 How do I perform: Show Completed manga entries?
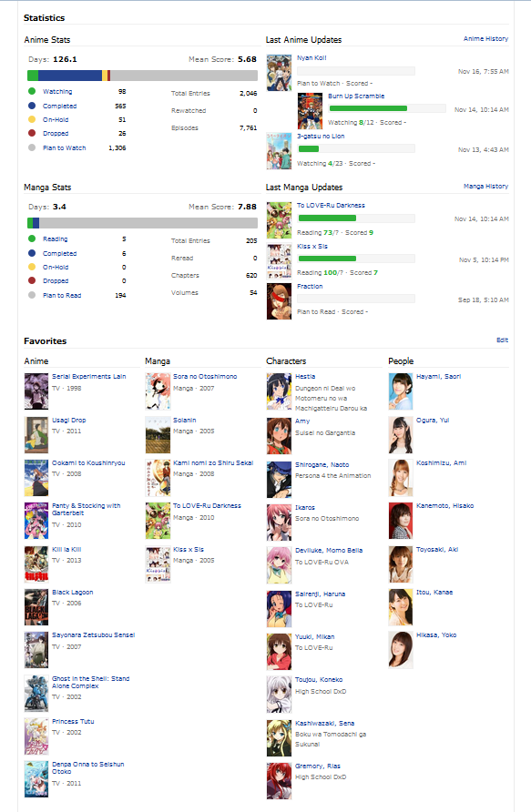(x=59, y=254)
